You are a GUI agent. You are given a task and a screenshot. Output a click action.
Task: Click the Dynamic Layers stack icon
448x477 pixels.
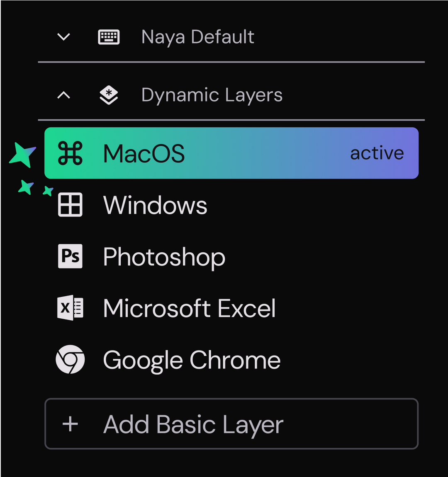click(x=109, y=95)
